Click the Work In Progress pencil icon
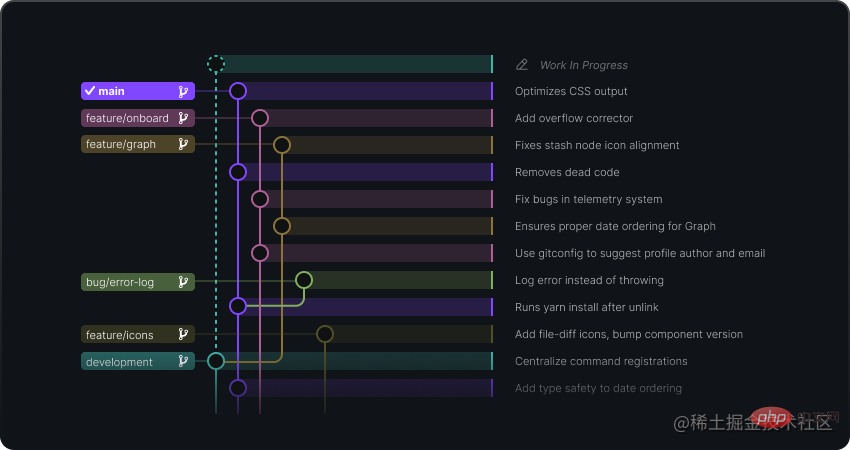 click(522, 65)
